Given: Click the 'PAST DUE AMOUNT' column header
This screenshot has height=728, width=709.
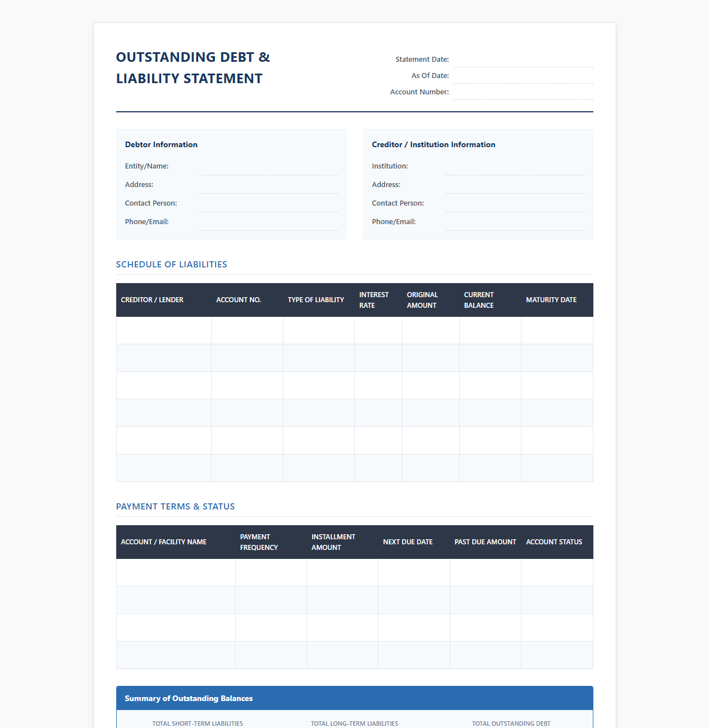Looking at the screenshot, I should coord(485,542).
